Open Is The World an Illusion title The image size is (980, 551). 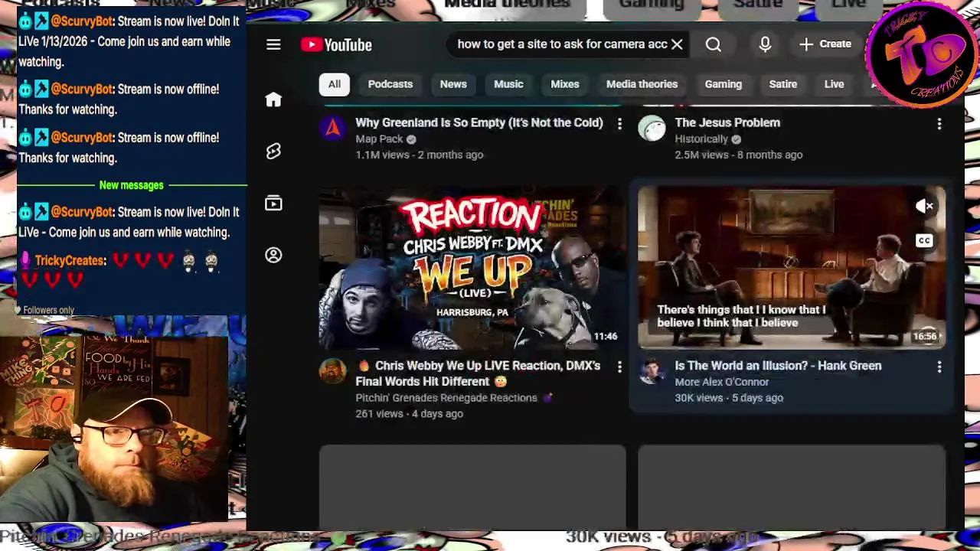[778, 366]
